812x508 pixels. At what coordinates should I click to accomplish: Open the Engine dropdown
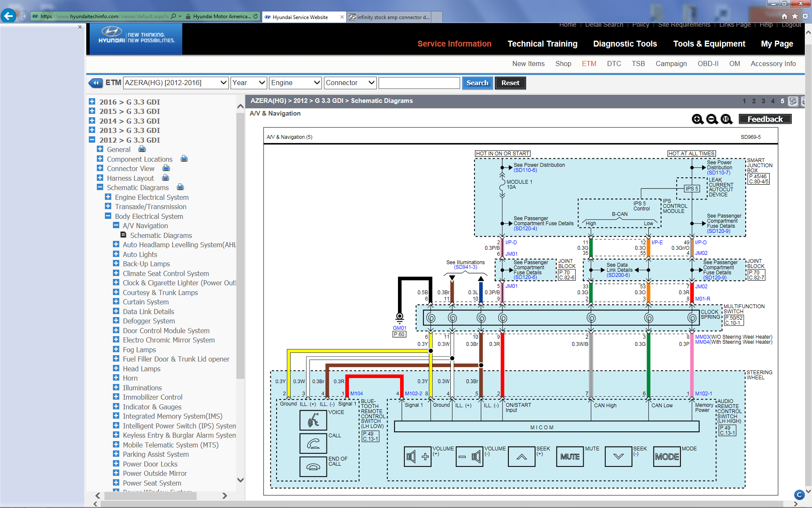pos(296,83)
